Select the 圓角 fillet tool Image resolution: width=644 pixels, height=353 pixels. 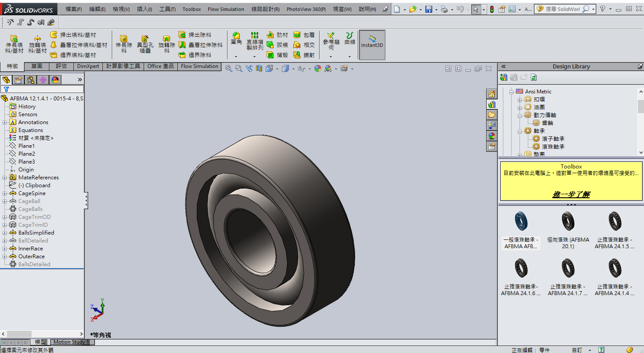236,39
